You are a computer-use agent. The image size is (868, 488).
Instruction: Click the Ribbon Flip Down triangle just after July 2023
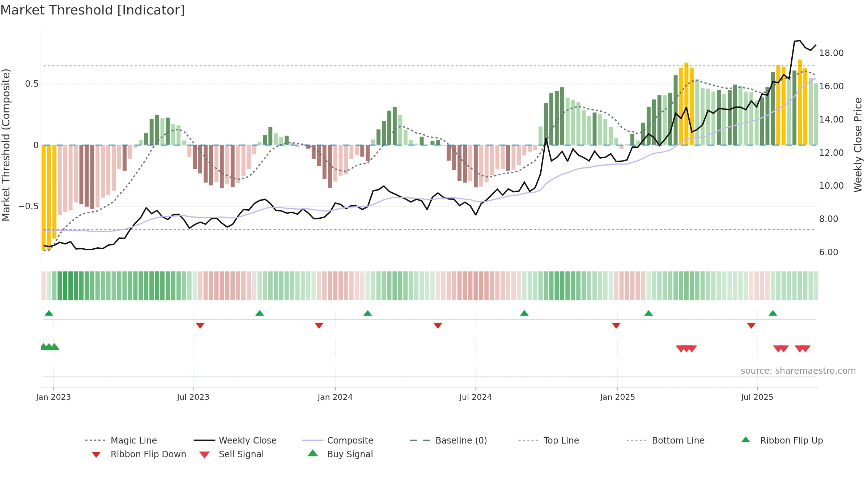pos(200,326)
